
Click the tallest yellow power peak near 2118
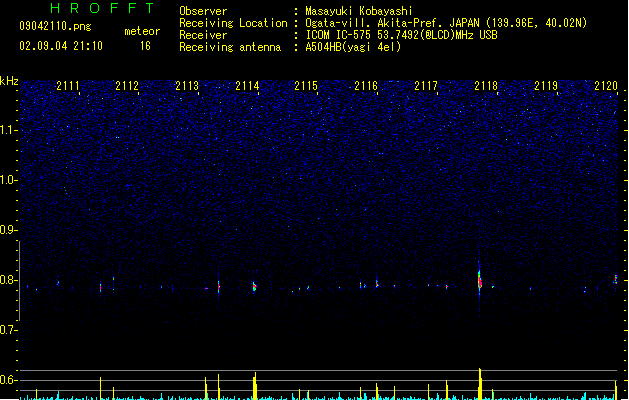480,383
